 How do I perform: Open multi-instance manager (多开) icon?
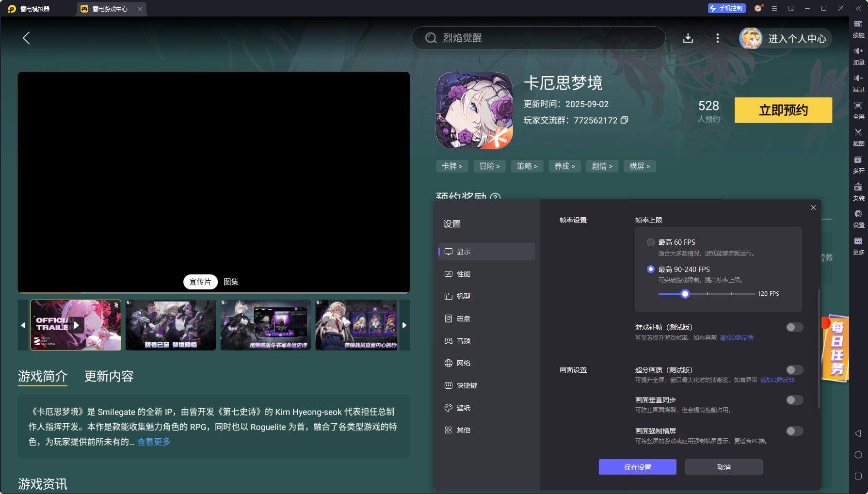tap(858, 164)
